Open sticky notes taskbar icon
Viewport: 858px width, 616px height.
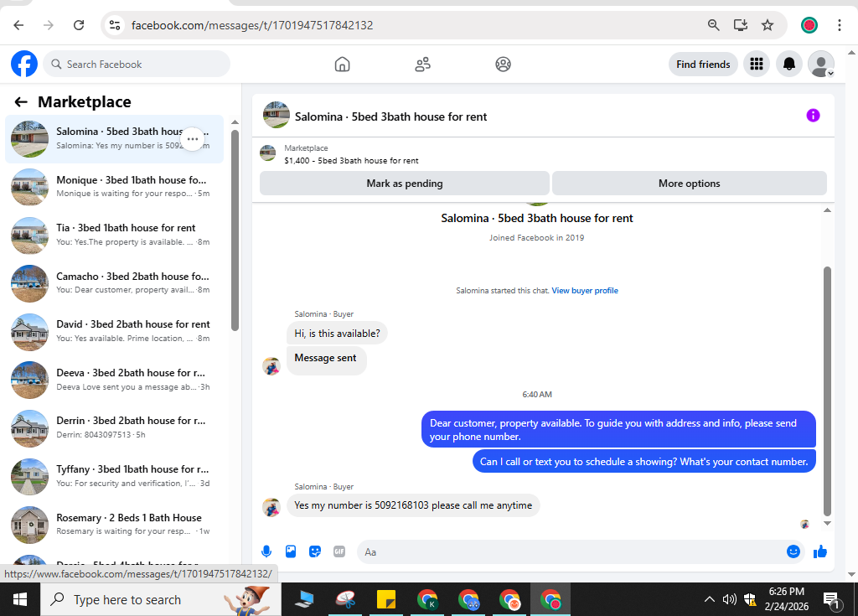386,599
